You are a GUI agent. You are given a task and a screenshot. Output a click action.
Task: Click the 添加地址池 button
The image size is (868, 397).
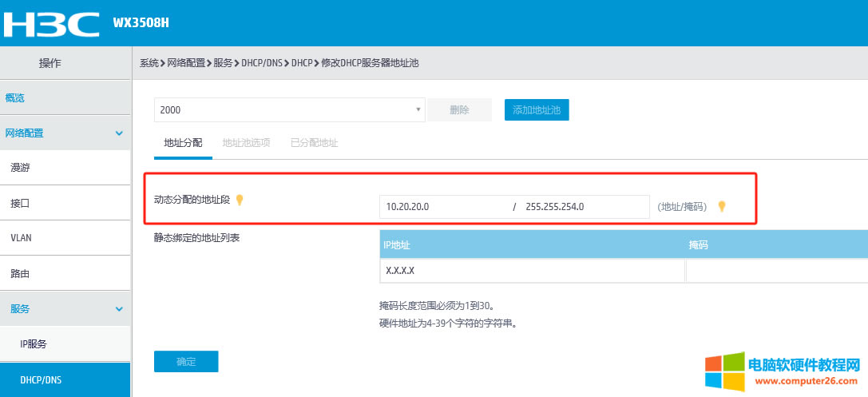(x=537, y=110)
